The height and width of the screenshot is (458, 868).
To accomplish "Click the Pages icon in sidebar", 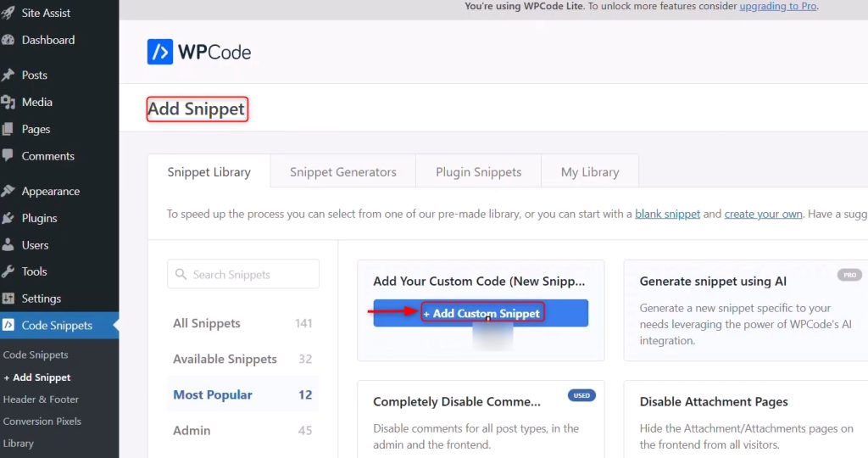I will 8,129.
